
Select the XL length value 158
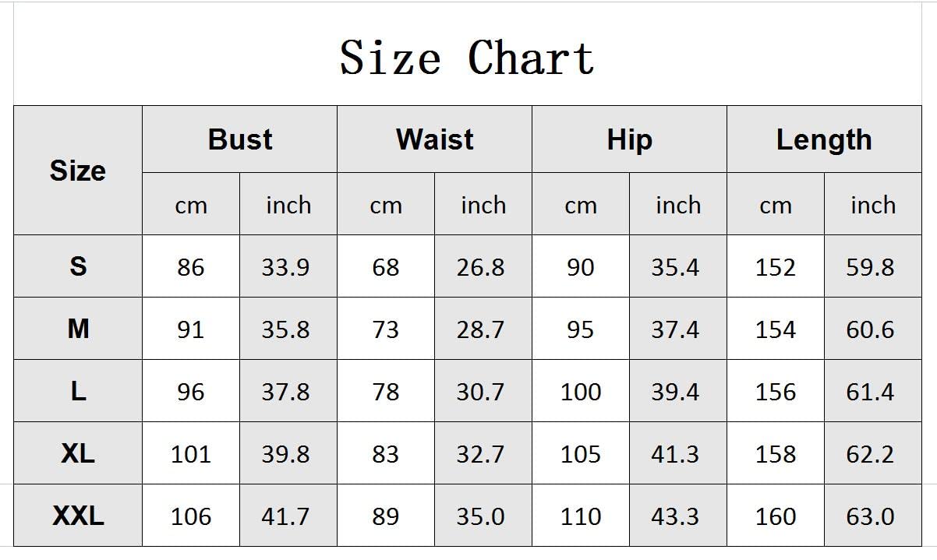(776, 454)
